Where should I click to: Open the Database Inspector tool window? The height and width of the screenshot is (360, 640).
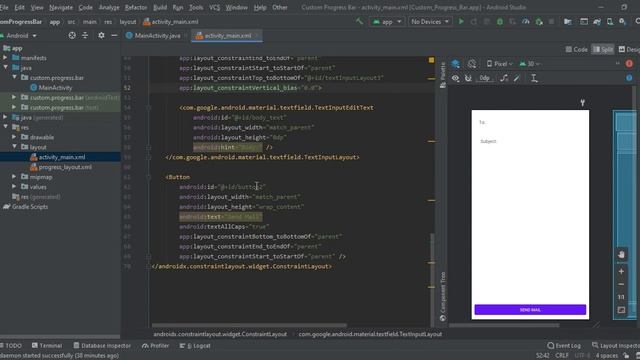pos(102,346)
